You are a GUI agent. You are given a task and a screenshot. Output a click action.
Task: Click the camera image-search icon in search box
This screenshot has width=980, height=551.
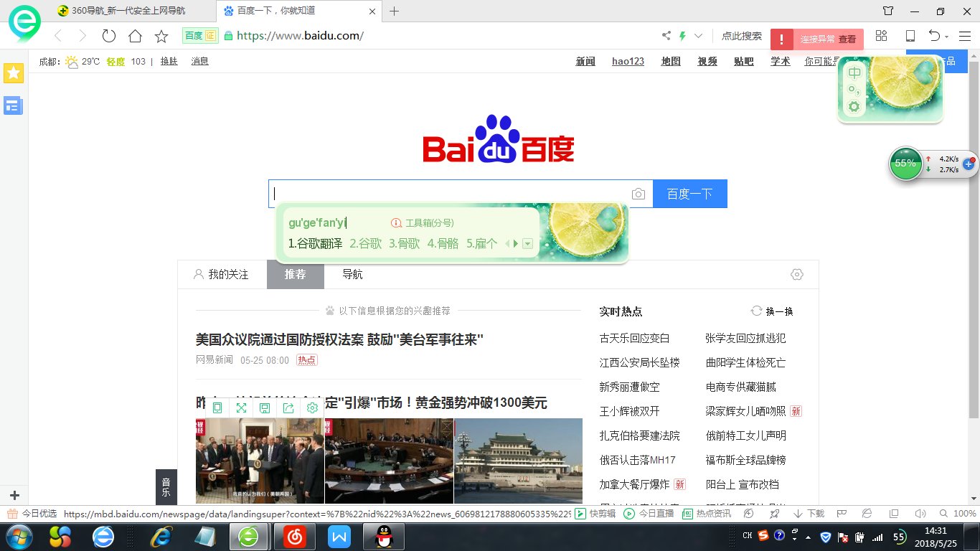(638, 194)
